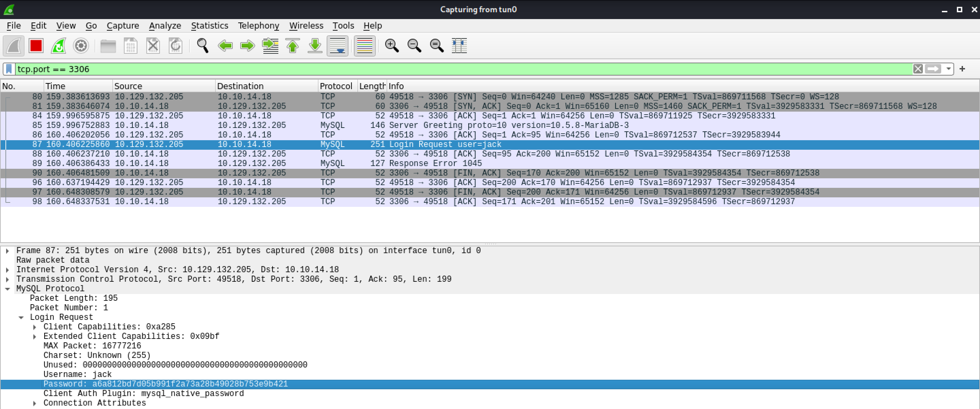
Task: Open display filter history dropdown
Action: point(948,69)
